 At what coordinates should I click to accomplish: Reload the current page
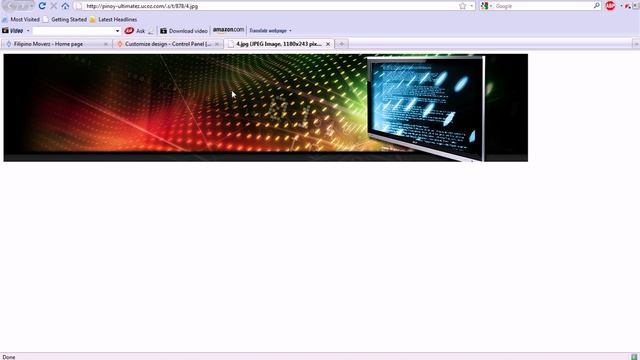click(x=42, y=6)
